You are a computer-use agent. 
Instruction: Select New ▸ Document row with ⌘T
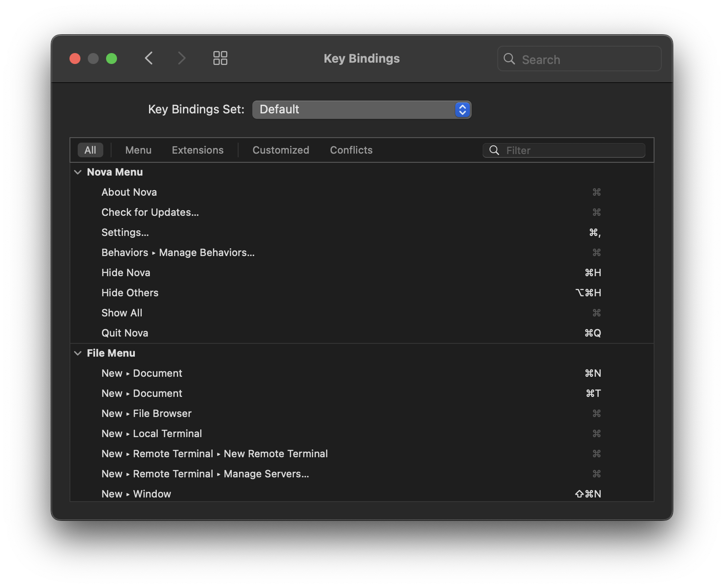tap(362, 394)
